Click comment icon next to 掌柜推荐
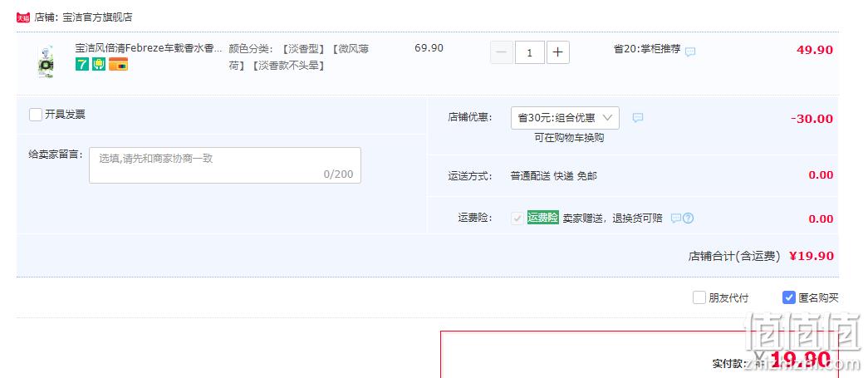 click(690, 52)
